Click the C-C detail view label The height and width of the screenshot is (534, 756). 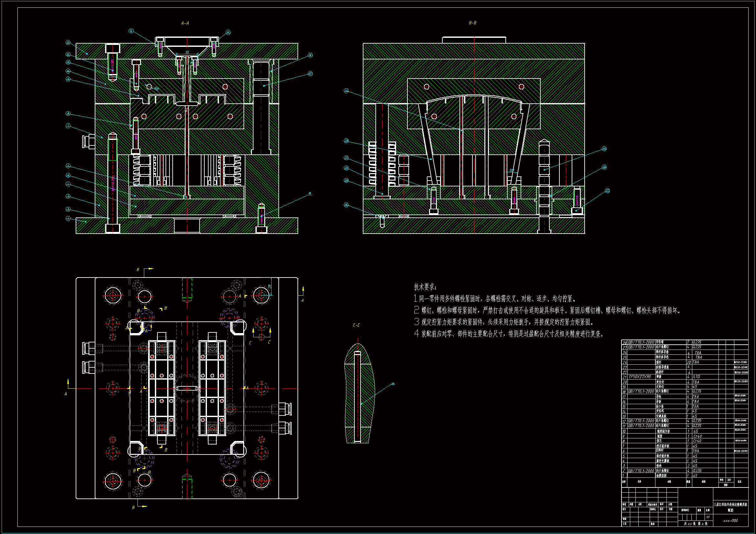(x=356, y=325)
